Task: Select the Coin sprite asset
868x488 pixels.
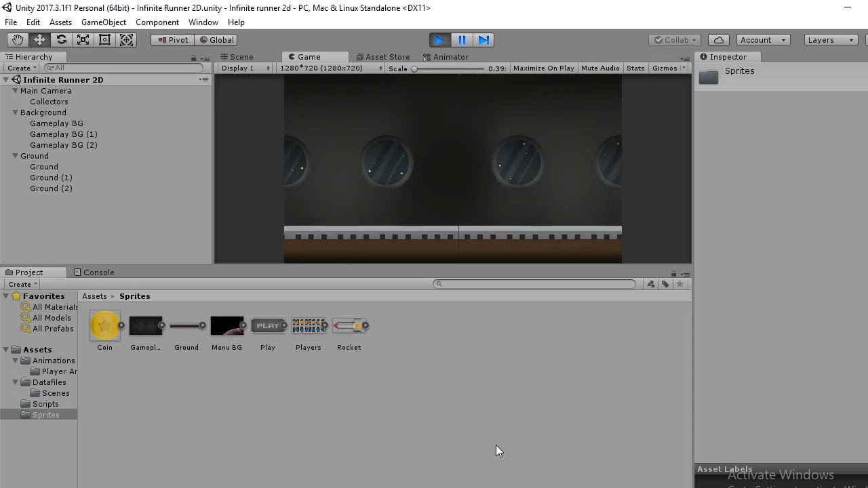Action: click(x=104, y=326)
